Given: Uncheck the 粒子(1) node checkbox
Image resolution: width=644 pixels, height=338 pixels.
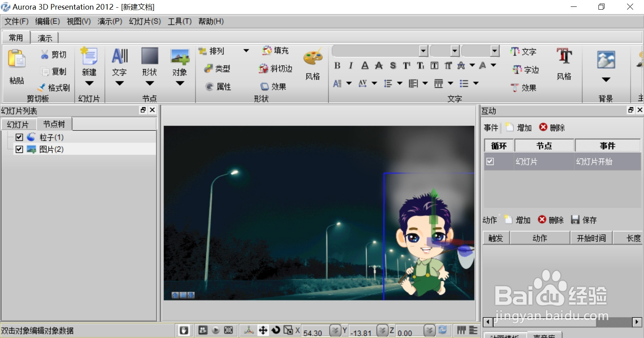Looking at the screenshot, I should (x=19, y=137).
